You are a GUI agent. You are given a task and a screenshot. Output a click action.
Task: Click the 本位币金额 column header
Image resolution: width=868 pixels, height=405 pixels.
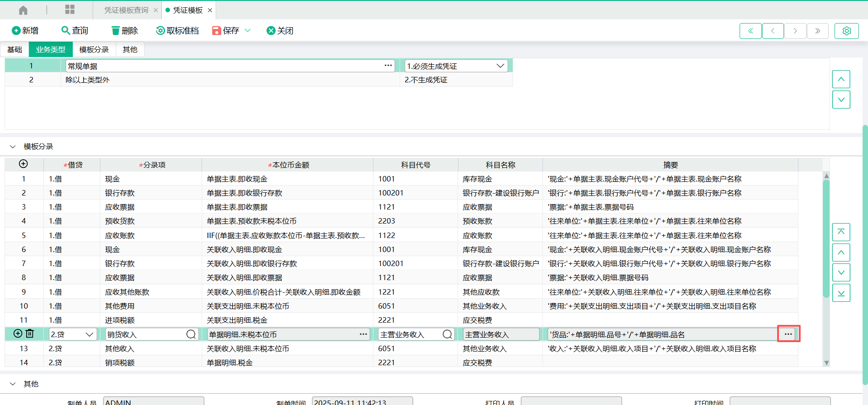pos(288,165)
